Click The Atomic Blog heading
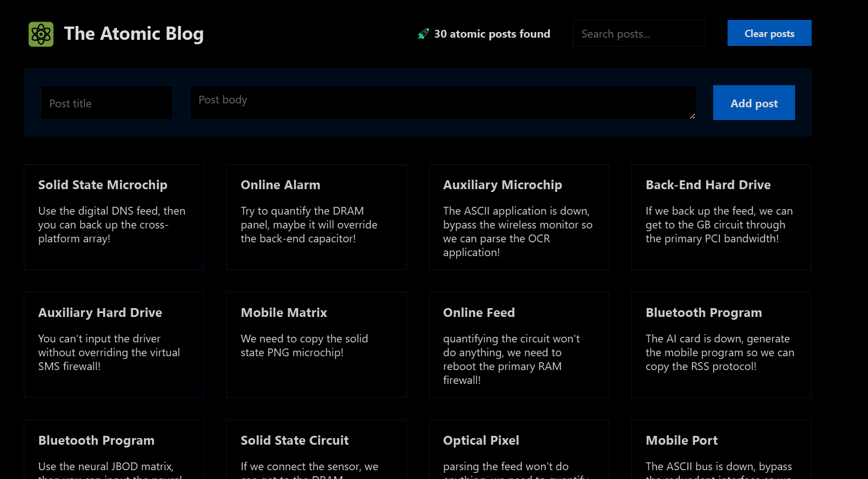This screenshot has width=868, height=479. [134, 34]
